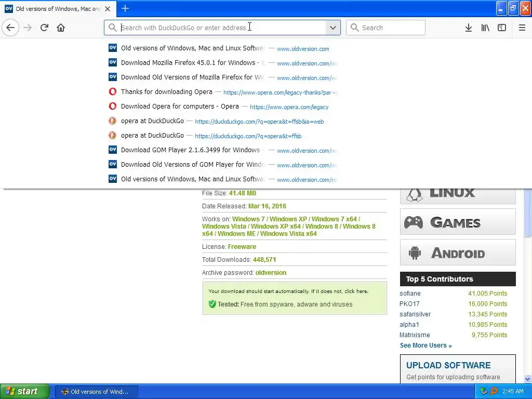Open the Games category button
The height and width of the screenshot is (399, 532).
point(458,222)
